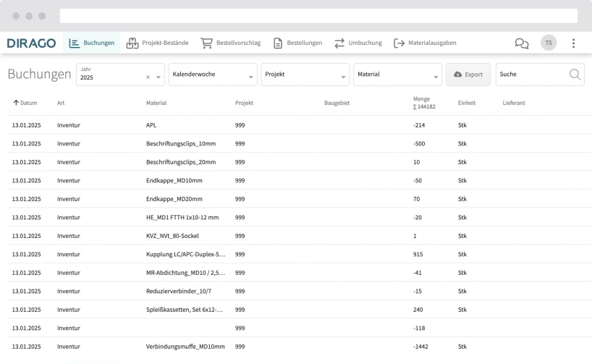The width and height of the screenshot is (592, 364).
Task: Click the Bestellvorschlag shopping cart icon
Action: click(x=207, y=43)
